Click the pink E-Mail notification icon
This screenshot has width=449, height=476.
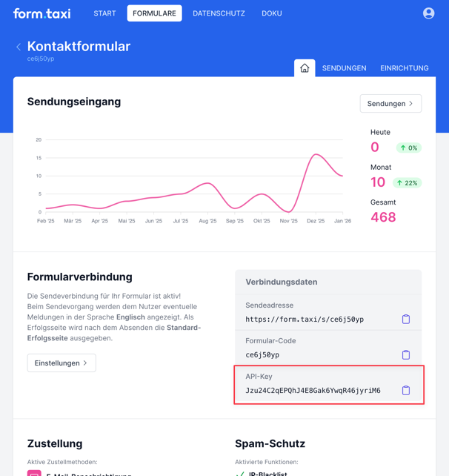[x=34, y=473]
